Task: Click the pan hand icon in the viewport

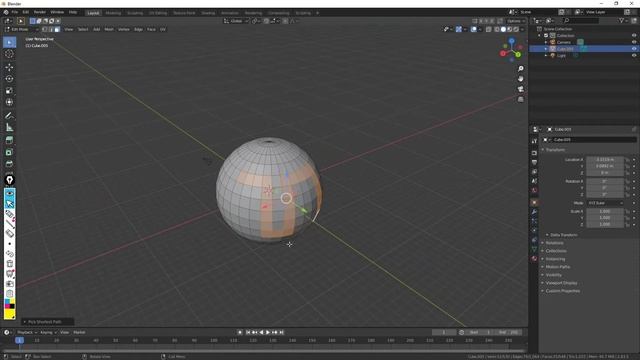Action: click(x=520, y=79)
